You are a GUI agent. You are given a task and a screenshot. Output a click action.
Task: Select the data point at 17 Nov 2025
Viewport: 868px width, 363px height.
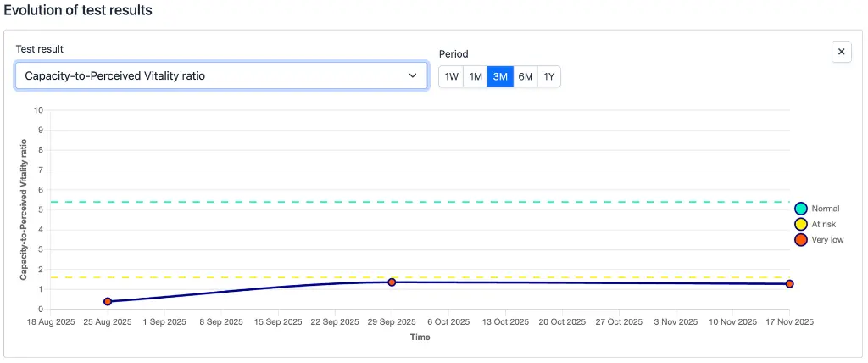(x=789, y=283)
